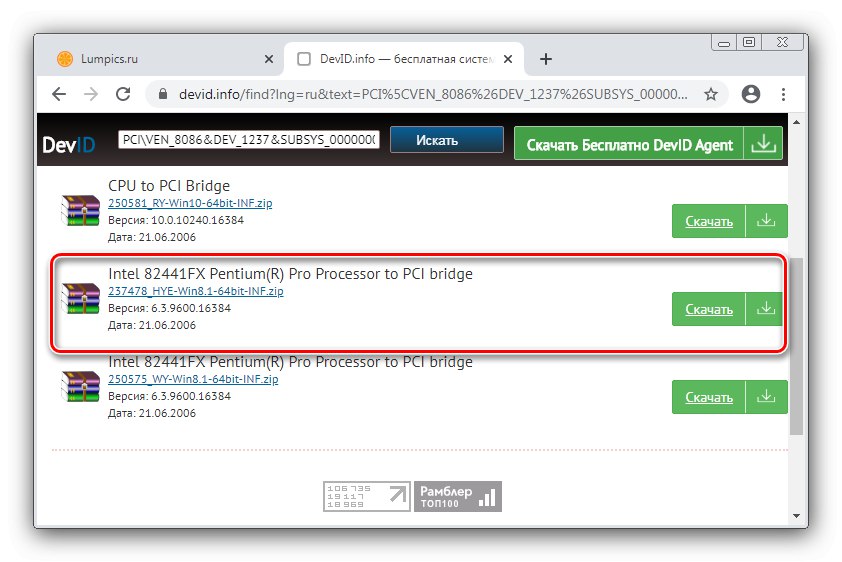Viewport: 842px width, 562px height.
Task: Click the page scrollbar up arrow
Action: click(796, 122)
